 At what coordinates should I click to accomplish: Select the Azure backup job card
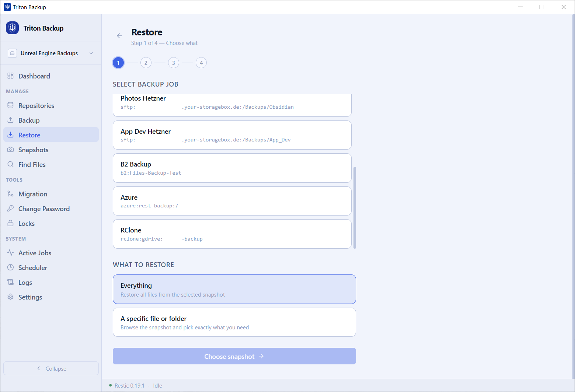coord(232,201)
